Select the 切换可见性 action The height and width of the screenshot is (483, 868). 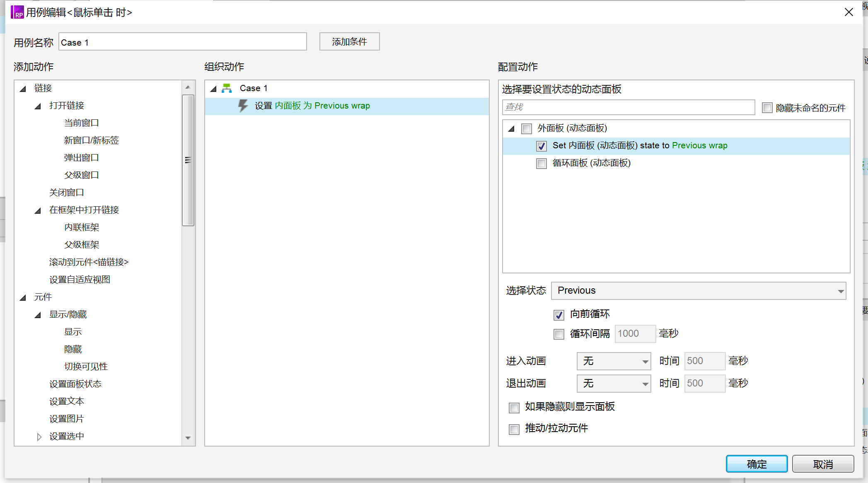click(85, 366)
